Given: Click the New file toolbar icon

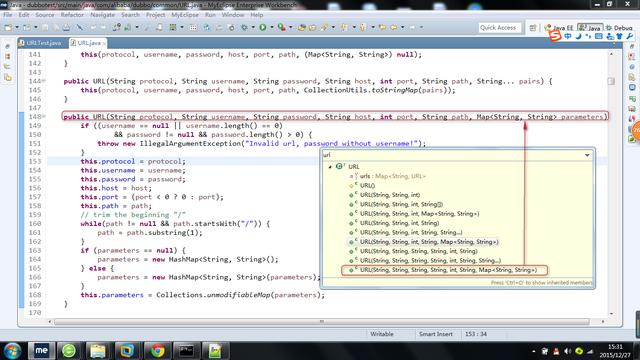Looking at the screenshot, I should pyautogui.click(x=8, y=27).
